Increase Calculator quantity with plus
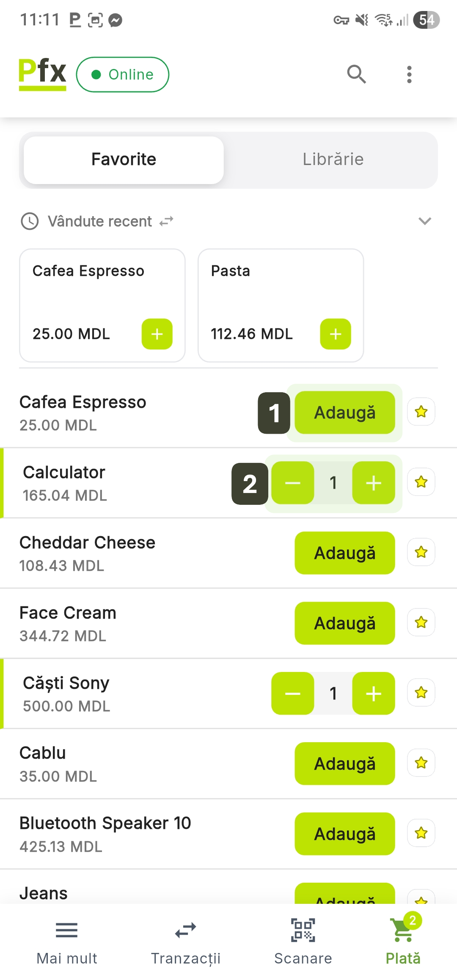The height and width of the screenshot is (980, 457). [374, 483]
